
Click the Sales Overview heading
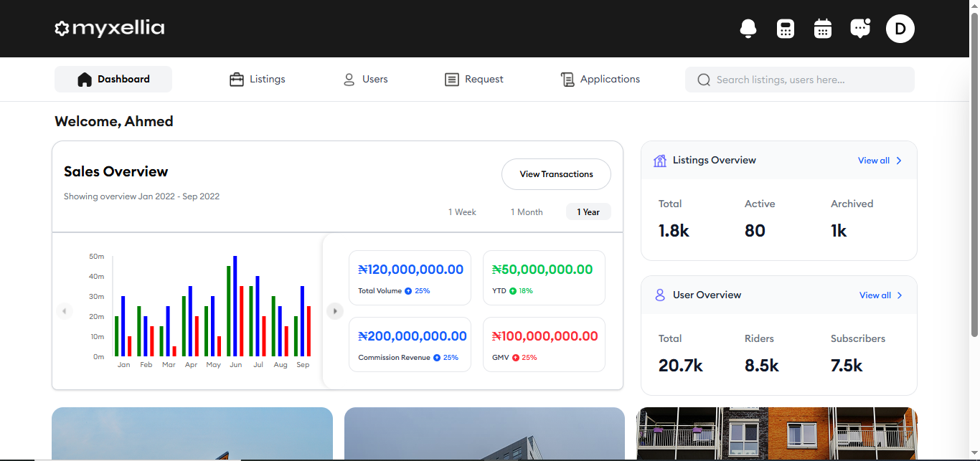click(x=116, y=171)
